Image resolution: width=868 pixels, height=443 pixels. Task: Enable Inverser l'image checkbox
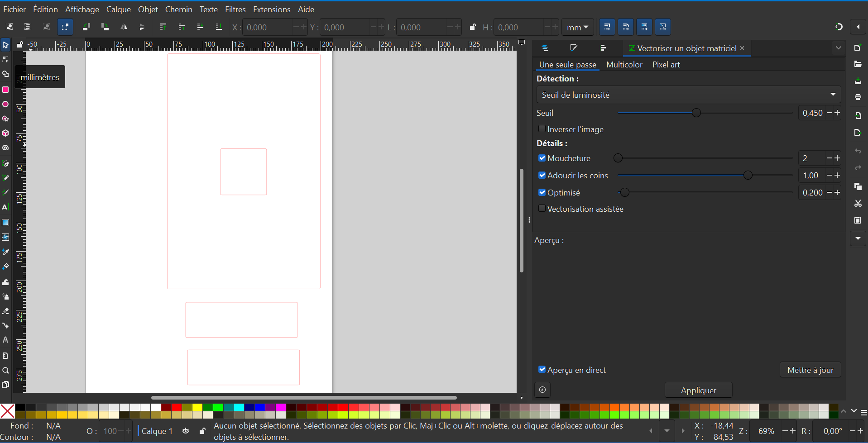(542, 129)
